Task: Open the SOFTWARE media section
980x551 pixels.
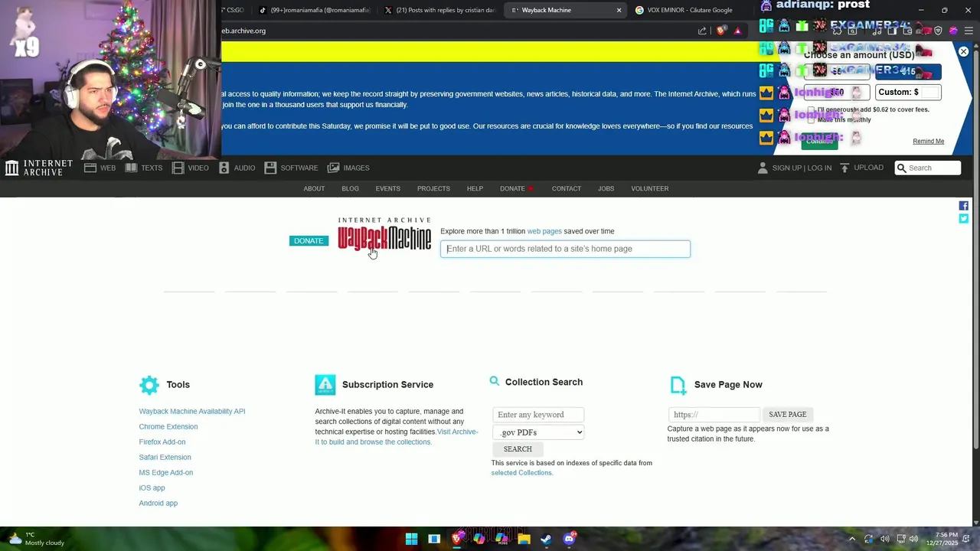Action: coord(291,168)
